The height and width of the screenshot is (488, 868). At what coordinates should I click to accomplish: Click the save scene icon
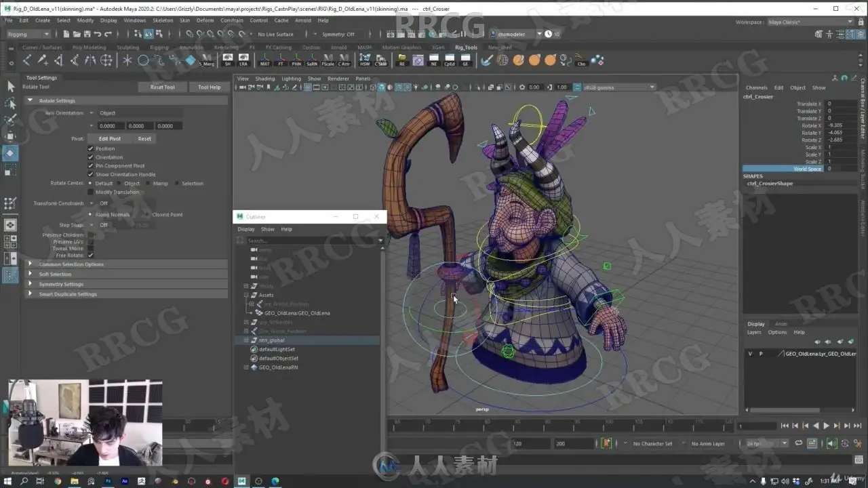87,34
